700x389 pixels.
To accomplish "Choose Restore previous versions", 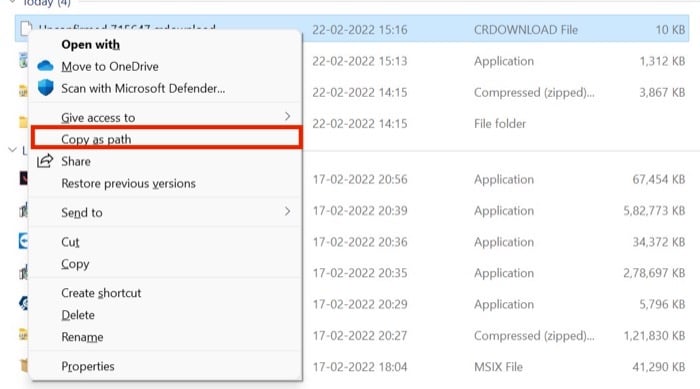I will pyautogui.click(x=129, y=184).
